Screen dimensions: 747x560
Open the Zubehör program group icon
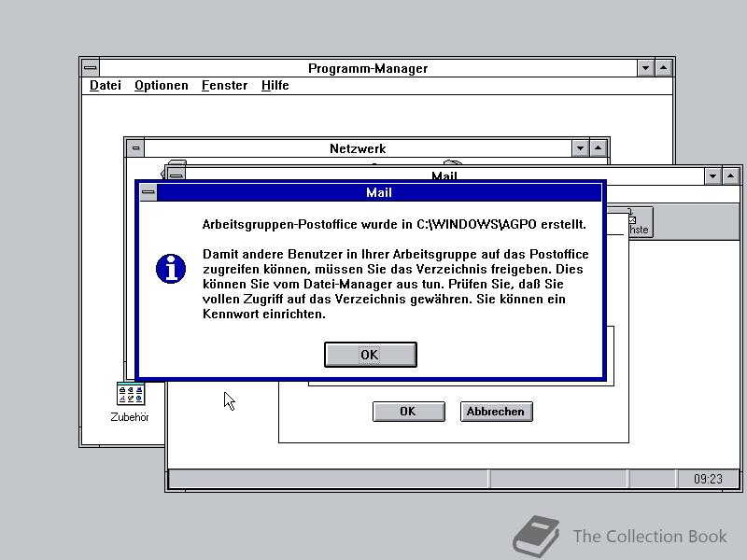(130, 402)
